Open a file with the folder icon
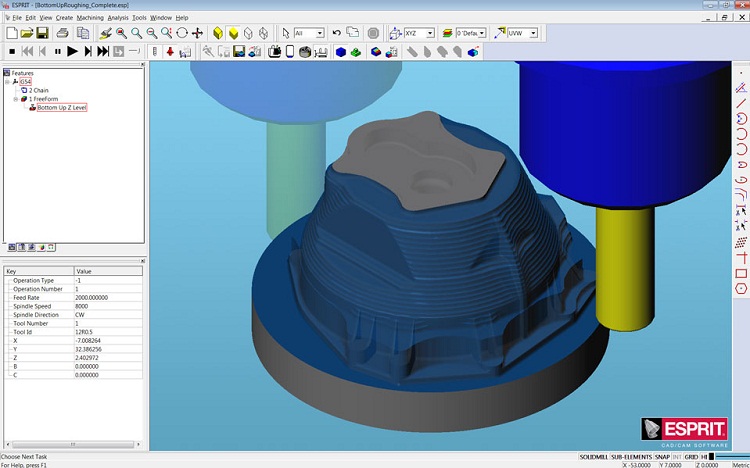750x468 pixels. (x=27, y=33)
